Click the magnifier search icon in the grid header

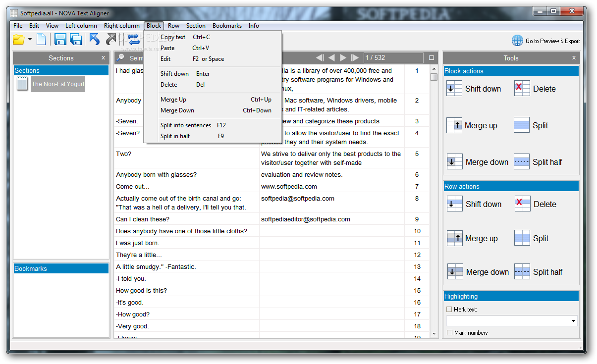tap(120, 58)
